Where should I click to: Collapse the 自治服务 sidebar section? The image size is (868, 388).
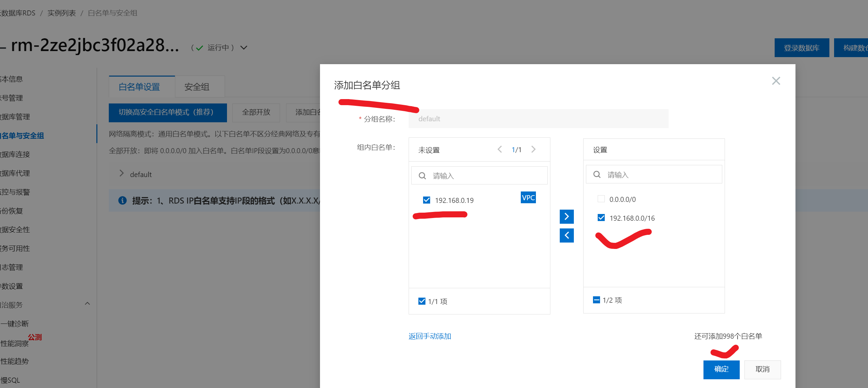click(87, 304)
